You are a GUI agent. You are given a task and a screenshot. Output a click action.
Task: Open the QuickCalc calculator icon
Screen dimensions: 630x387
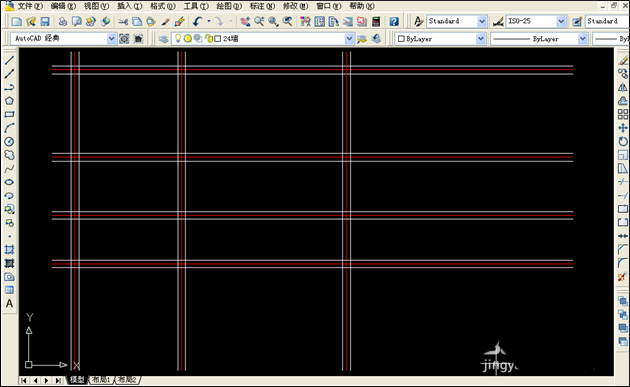[376, 21]
